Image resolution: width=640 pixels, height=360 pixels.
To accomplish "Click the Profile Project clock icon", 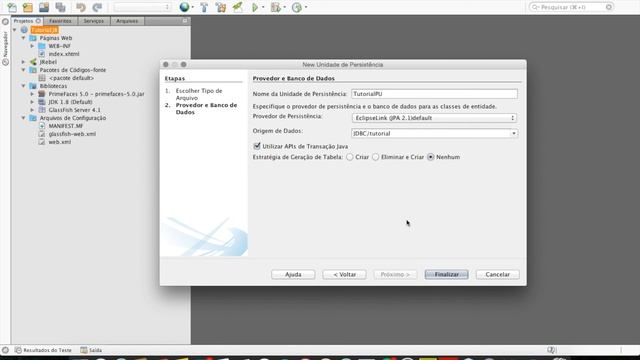I will coord(297,7).
